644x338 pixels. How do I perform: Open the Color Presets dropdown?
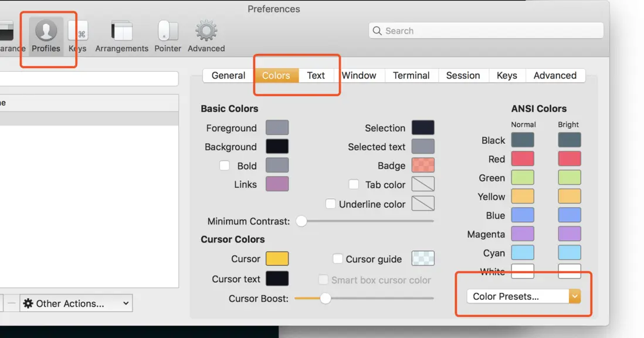tap(523, 296)
